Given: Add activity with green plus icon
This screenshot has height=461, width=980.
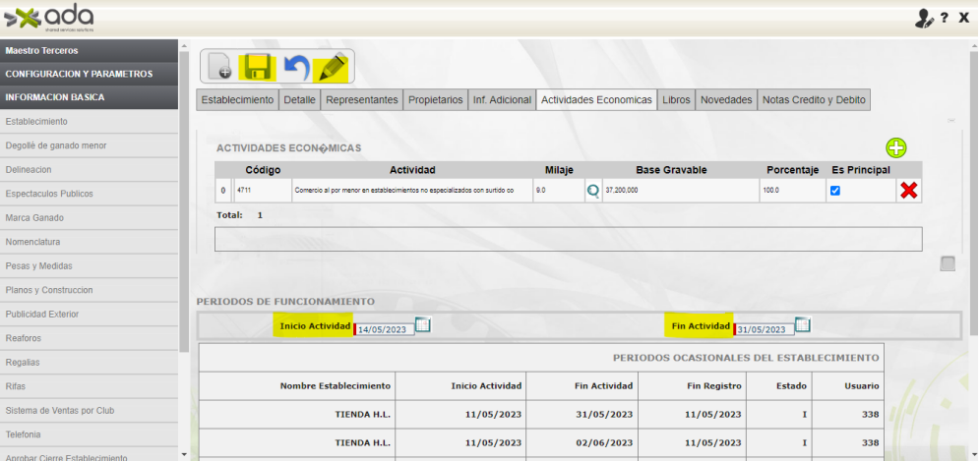Looking at the screenshot, I should point(895,148).
